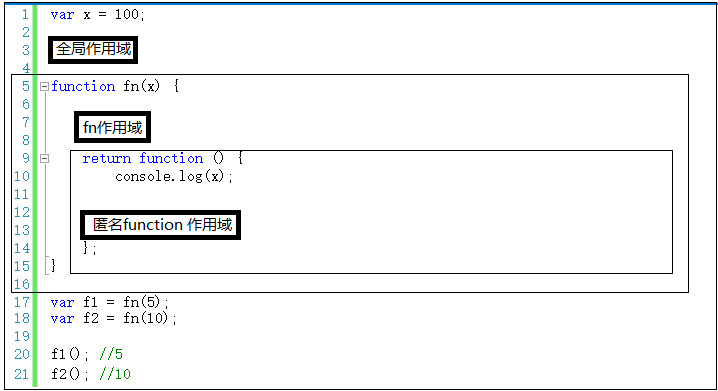This screenshot has width=718, height=391.
Task: Click line number 21 in the gutter
Action: [22, 374]
